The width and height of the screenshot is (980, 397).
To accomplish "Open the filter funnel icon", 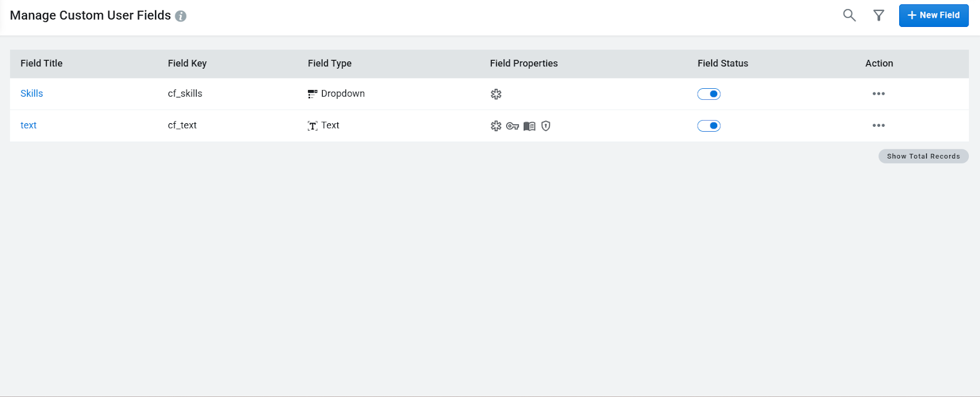I will tap(878, 15).
